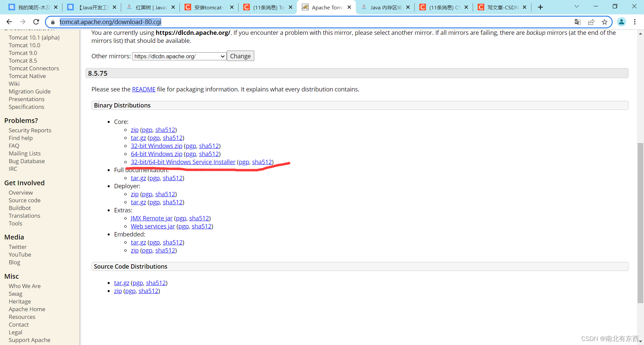Open the FAQ sidebar link

14,146
